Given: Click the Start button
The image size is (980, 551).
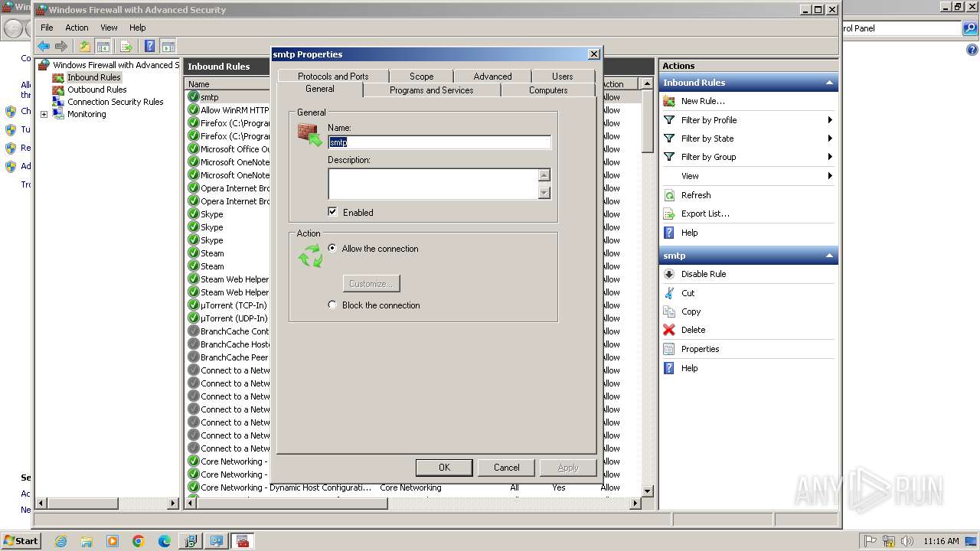Looking at the screenshot, I should pos(21,540).
